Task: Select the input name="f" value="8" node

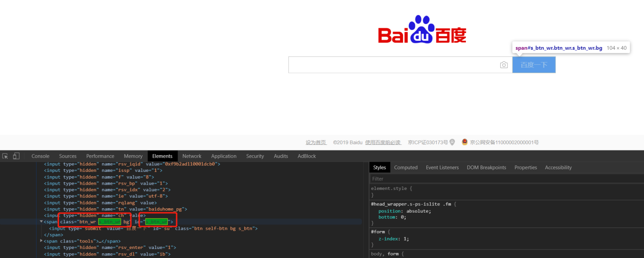Action: 99,177
